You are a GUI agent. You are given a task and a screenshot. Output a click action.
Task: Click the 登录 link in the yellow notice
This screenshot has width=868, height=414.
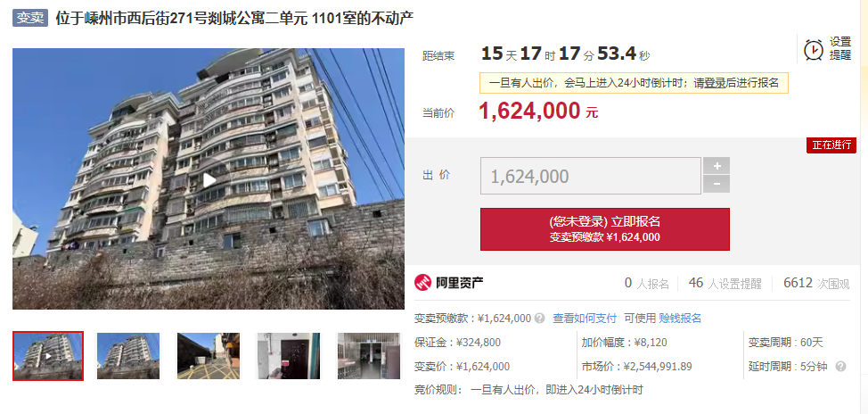point(716,83)
